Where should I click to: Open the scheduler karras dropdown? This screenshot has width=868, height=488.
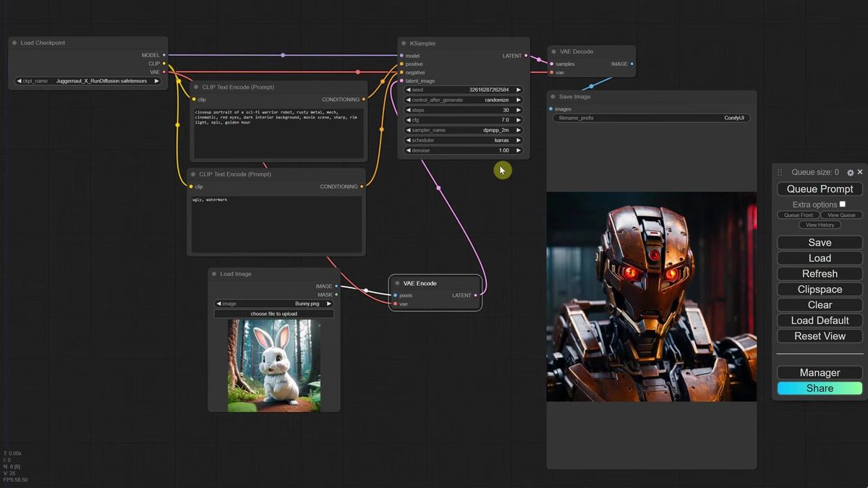coord(463,140)
